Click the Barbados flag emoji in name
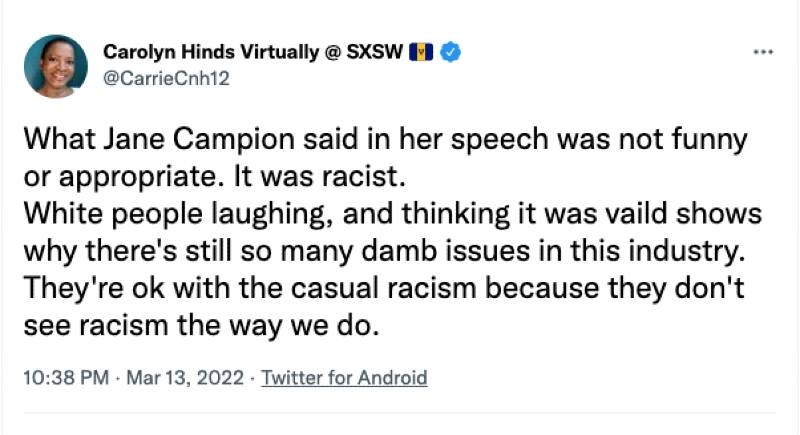The width and height of the screenshot is (800, 435). coord(422,51)
